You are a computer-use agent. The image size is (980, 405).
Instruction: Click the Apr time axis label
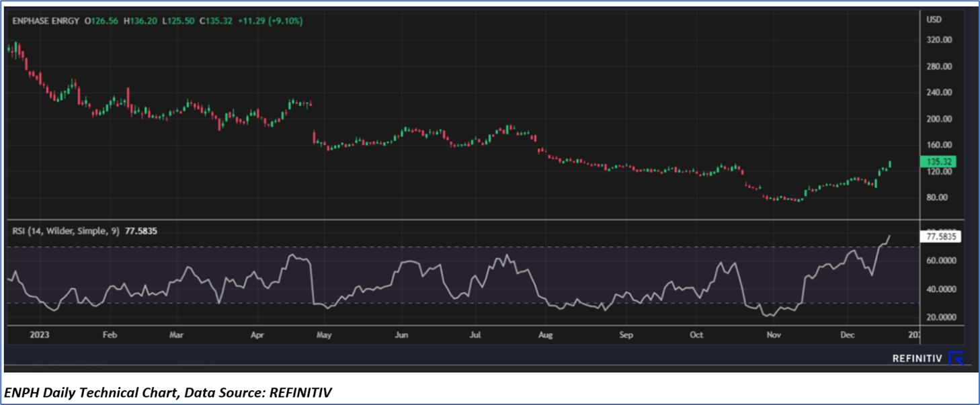257,334
